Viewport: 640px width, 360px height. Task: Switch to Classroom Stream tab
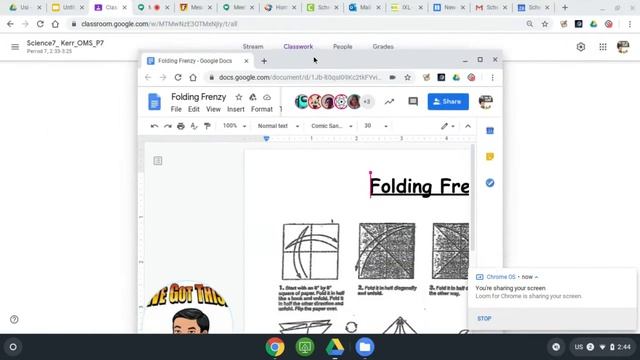pos(253,47)
